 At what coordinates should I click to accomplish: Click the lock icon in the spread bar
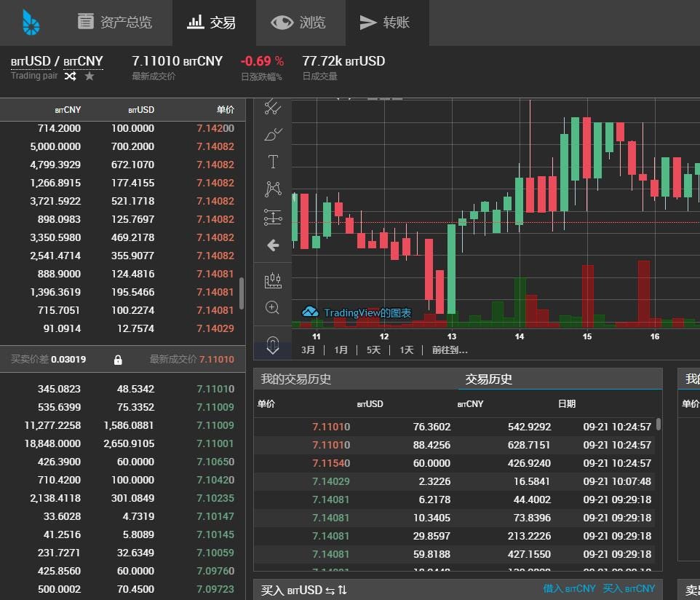click(118, 360)
